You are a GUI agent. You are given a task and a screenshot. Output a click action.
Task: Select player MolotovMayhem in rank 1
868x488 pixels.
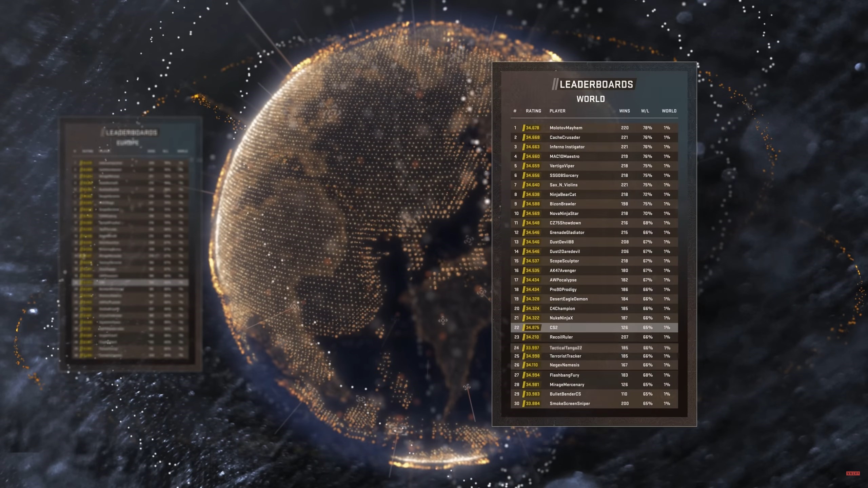click(x=566, y=128)
